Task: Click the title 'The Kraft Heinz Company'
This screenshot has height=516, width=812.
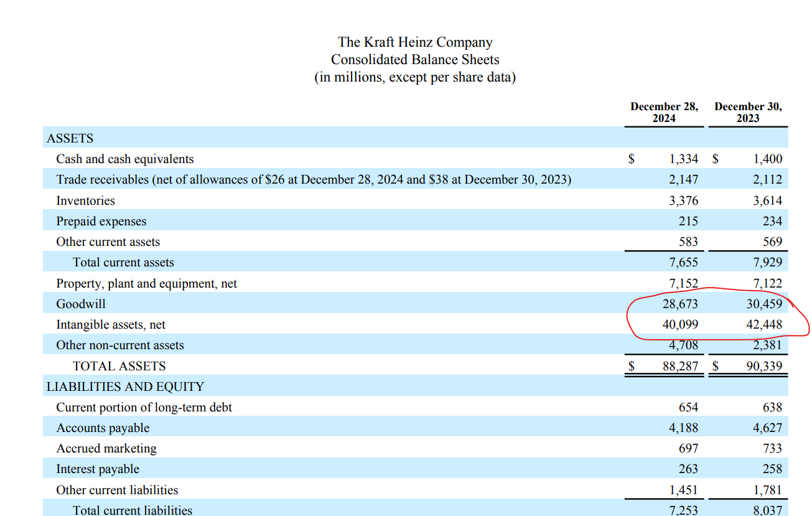Action: click(415, 42)
